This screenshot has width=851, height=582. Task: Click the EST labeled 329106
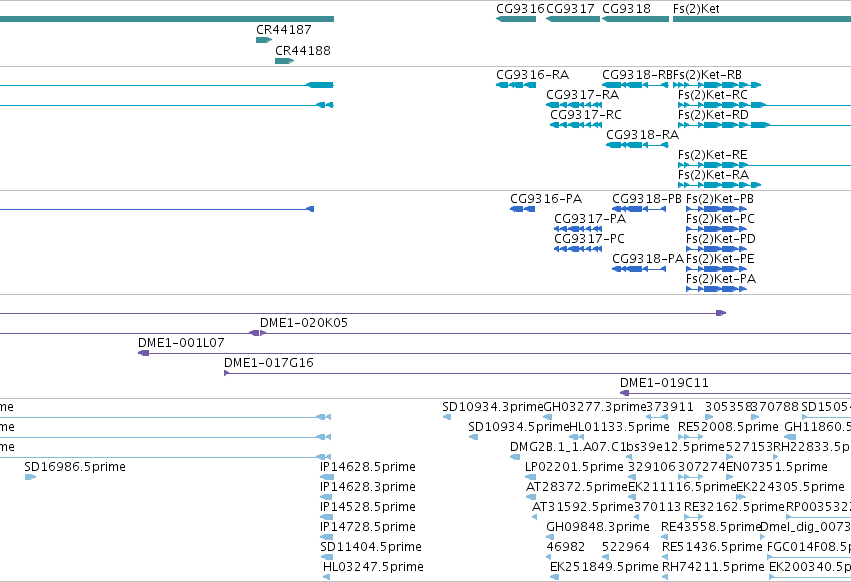(652, 467)
